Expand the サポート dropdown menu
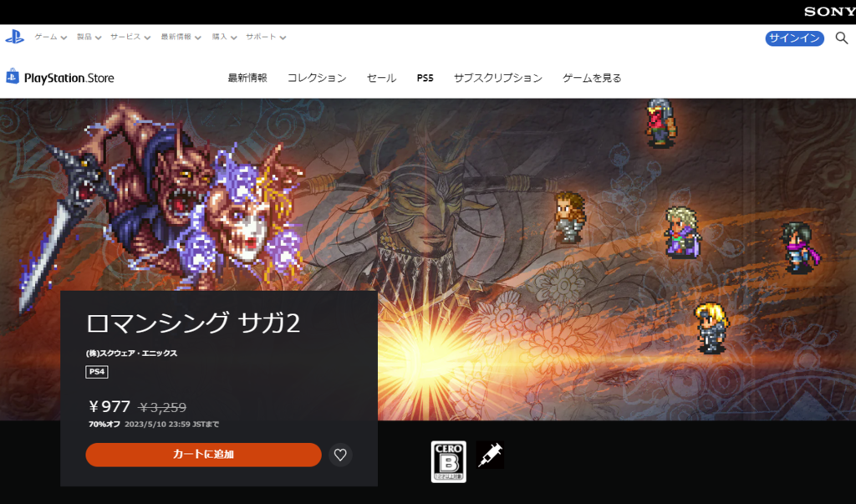This screenshot has width=856, height=504. 266,37
